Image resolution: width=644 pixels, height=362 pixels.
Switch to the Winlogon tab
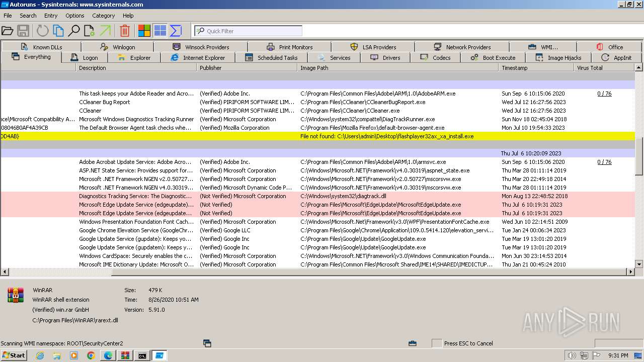pos(118,47)
